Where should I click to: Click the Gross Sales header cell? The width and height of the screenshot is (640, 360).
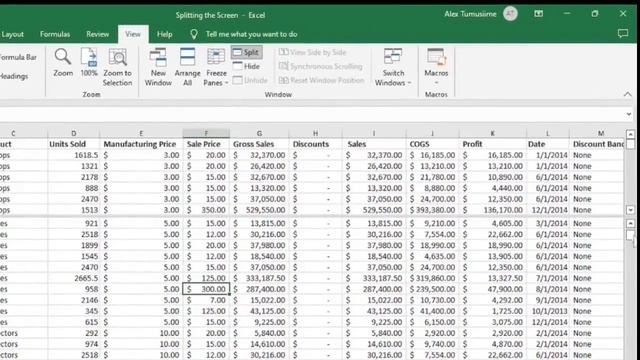[x=260, y=144]
